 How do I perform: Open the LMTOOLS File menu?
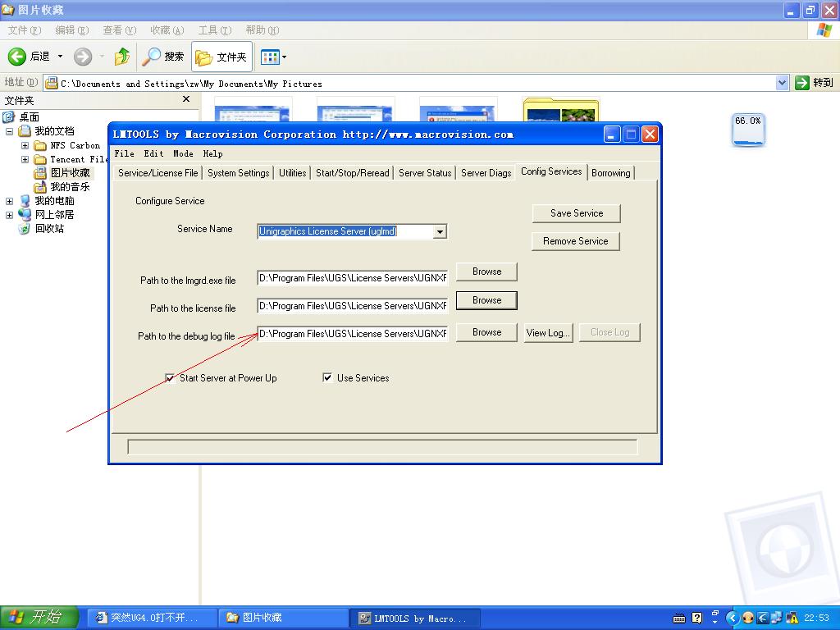click(125, 153)
